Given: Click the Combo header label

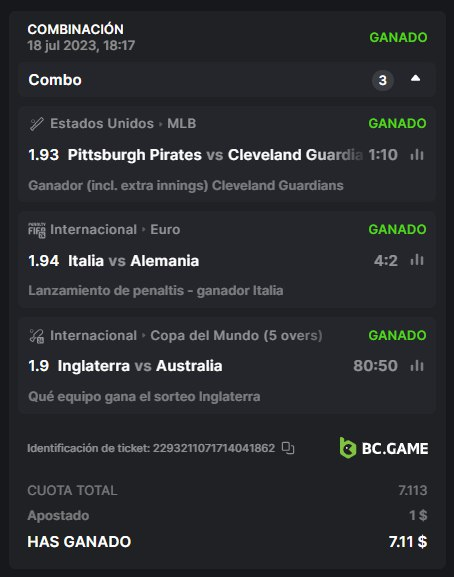Looking at the screenshot, I should click(55, 80).
